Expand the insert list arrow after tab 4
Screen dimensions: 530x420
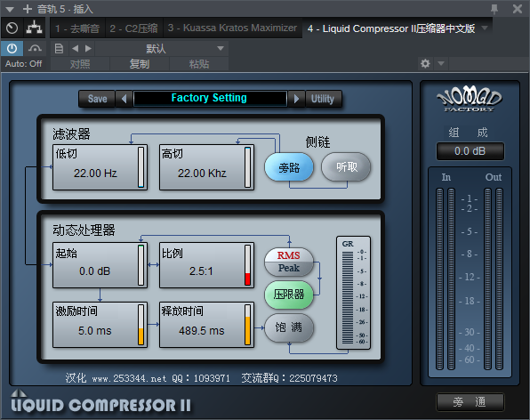click(485, 28)
